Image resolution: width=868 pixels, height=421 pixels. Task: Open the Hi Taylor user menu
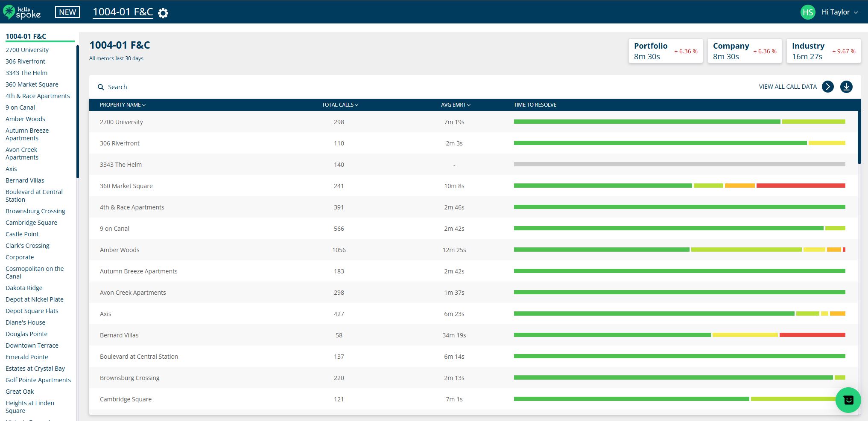(x=839, y=12)
